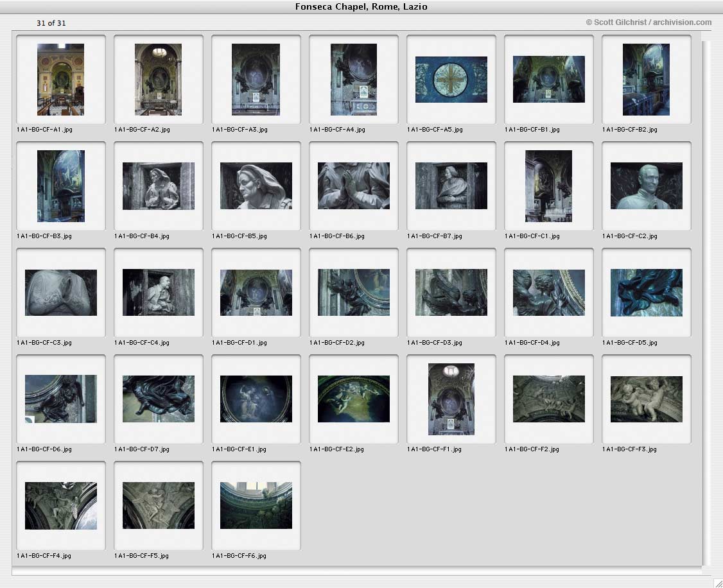Select thumbnail 1A1-BG-CF-D3.jpg

pyautogui.click(x=451, y=293)
